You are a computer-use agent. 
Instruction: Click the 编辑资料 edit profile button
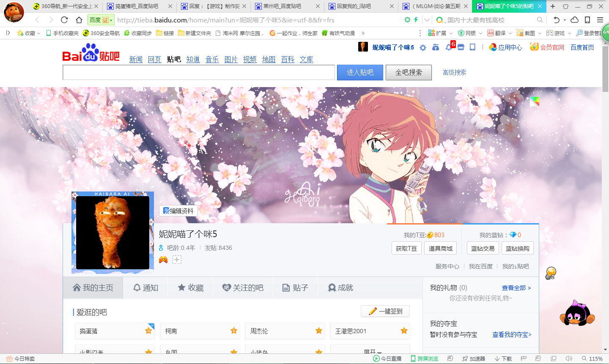click(x=178, y=211)
